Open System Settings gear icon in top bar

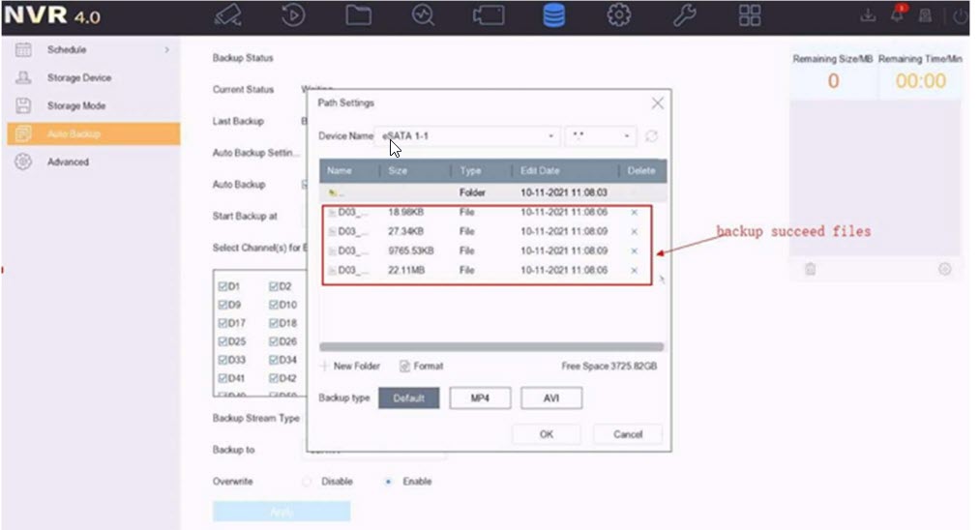(619, 16)
